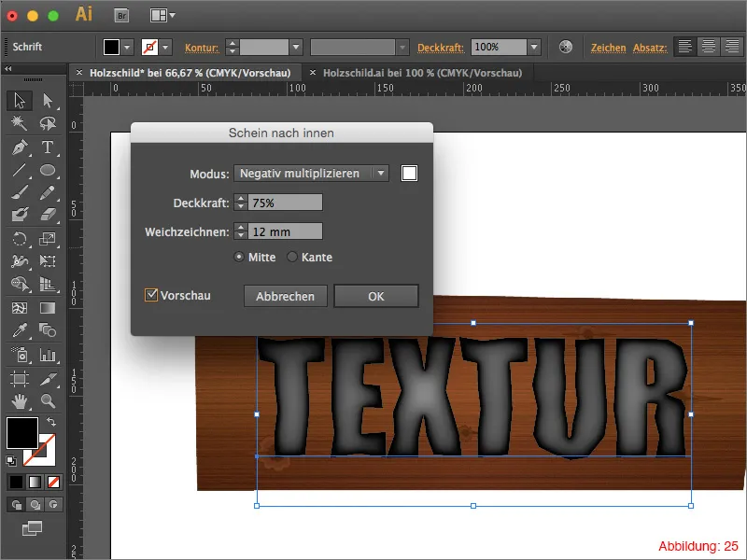Open the Absatz paragraph panel link

(x=650, y=48)
